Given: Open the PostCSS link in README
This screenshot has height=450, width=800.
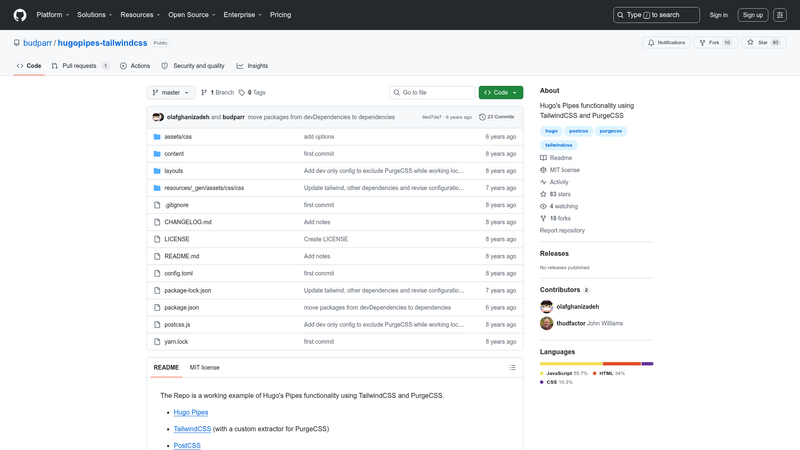Looking at the screenshot, I should (187, 445).
